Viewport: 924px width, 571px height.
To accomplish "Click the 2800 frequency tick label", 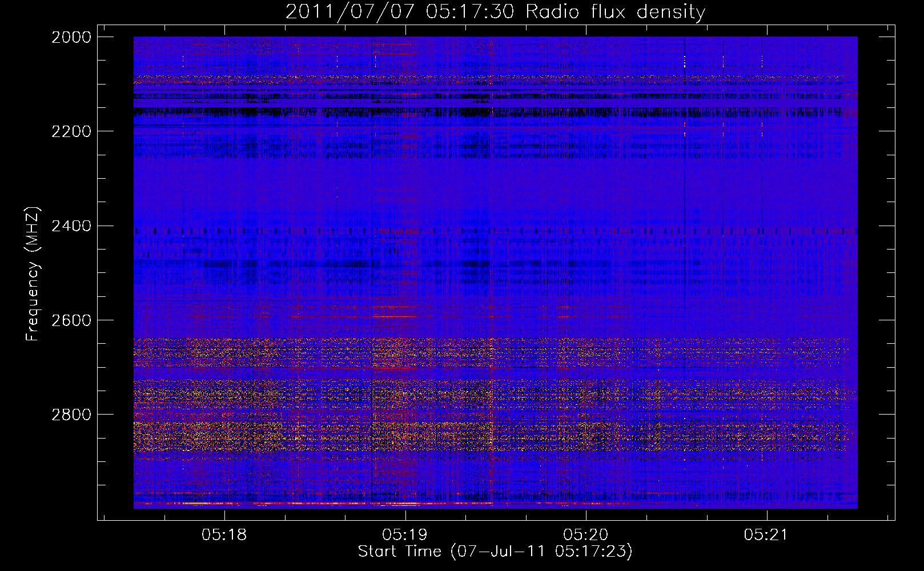I will point(71,415).
